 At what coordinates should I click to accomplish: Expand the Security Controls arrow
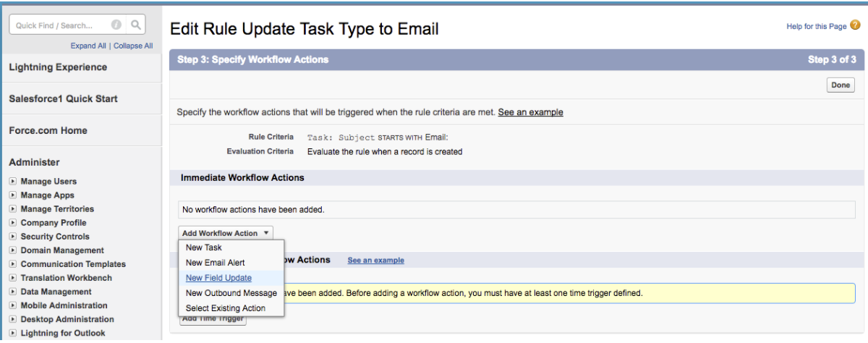point(13,237)
